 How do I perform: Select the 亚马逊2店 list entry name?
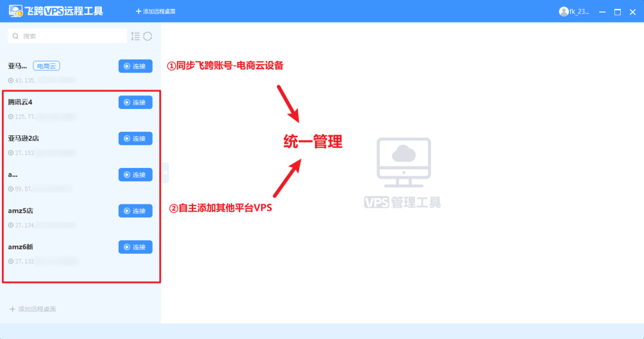pos(23,138)
